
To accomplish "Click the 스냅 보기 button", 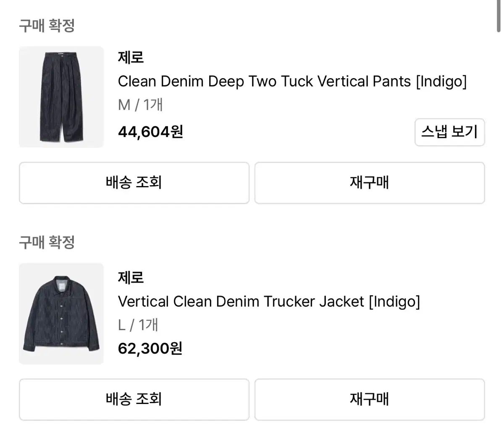I will (x=449, y=132).
